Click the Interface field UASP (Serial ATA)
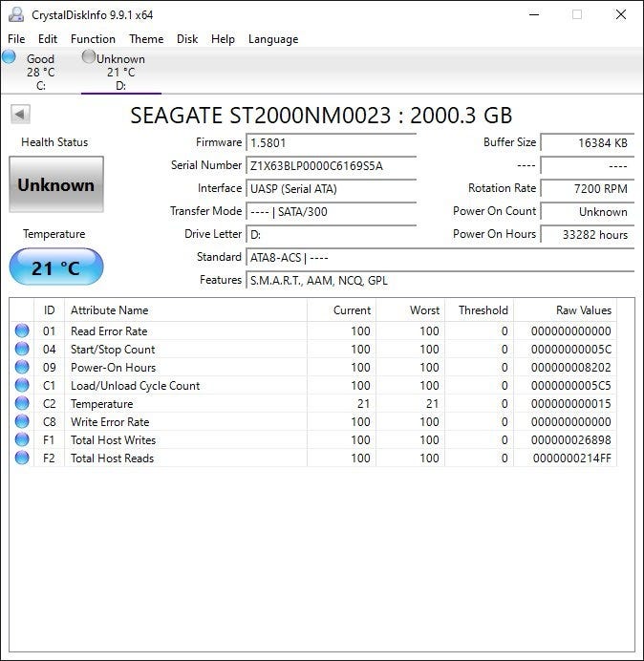Image resolution: width=644 pixels, height=661 pixels. click(x=331, y=189)
